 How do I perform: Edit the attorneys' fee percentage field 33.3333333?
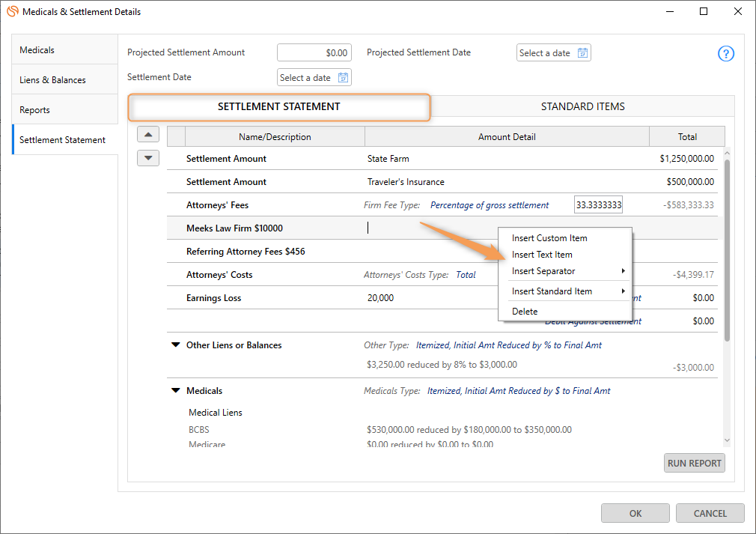click(x=598, y=205)
